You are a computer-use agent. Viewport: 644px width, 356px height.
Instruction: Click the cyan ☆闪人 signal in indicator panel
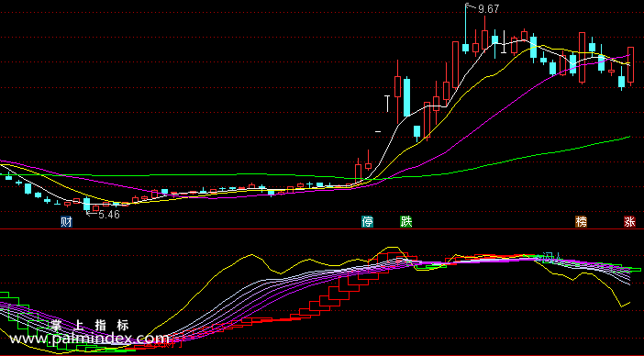[549, 258]
